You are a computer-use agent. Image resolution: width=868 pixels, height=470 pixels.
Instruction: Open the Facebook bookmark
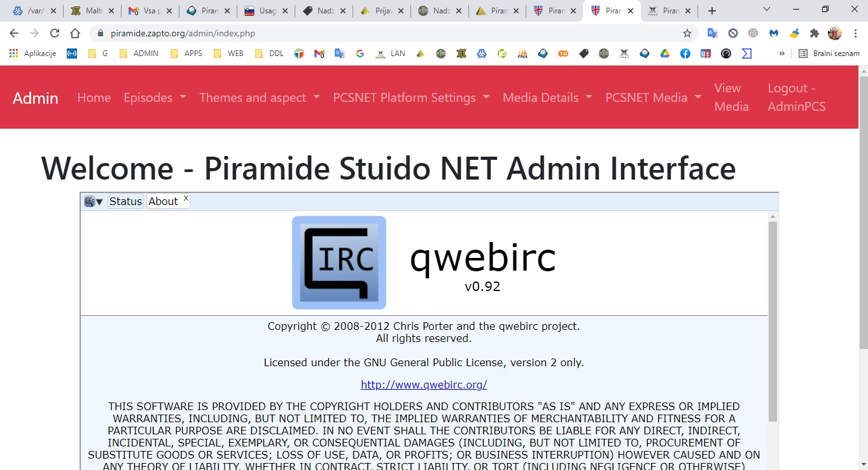click(x=685, y=53)
